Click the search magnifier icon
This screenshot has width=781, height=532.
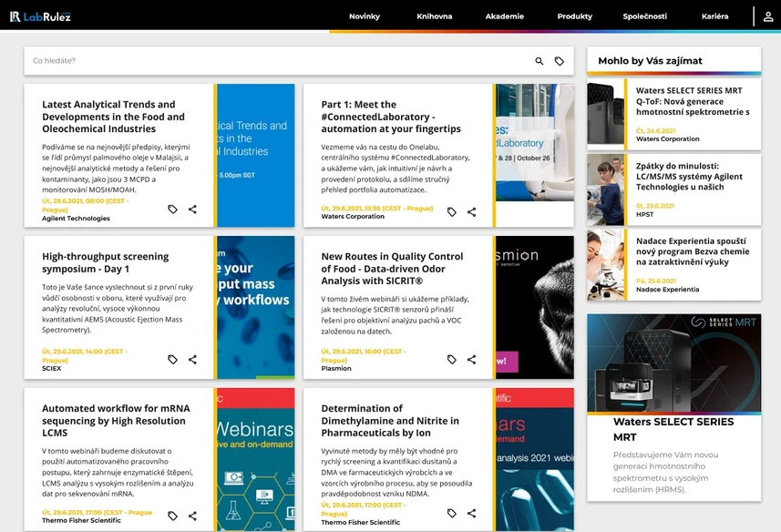pyautogui.click(x=539, y=61)
